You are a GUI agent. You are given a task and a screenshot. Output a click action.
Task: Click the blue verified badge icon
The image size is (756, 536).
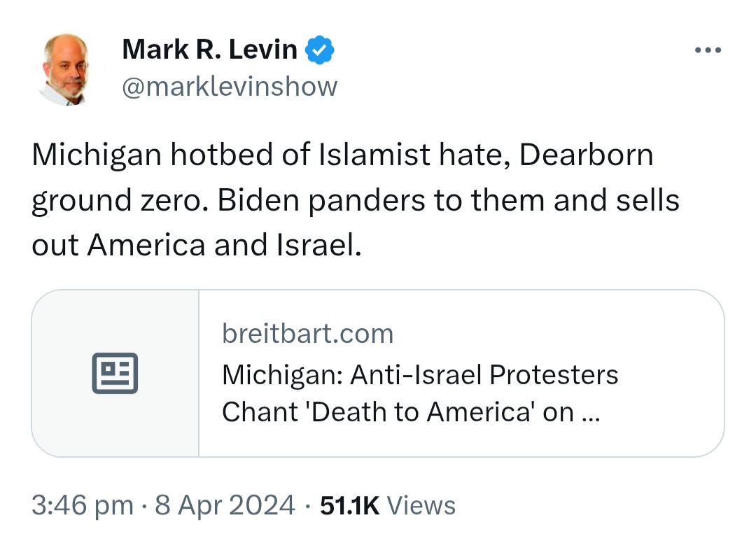[320, 50]
